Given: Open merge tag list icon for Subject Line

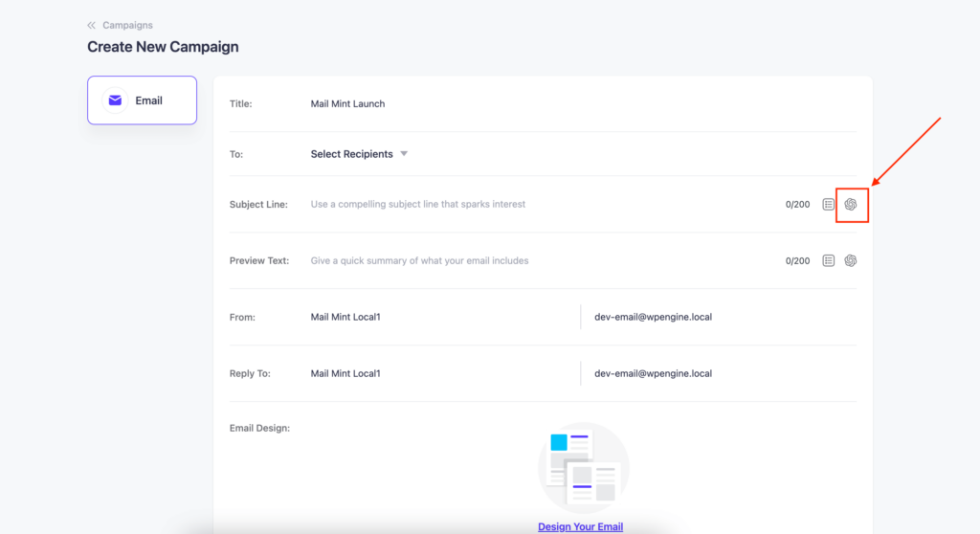Looking at the screenshot, I should point(828,205).
